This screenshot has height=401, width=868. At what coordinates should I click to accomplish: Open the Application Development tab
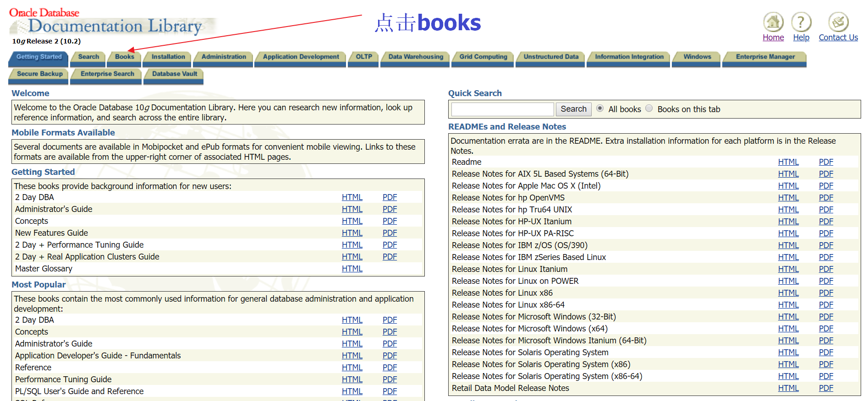301,59
